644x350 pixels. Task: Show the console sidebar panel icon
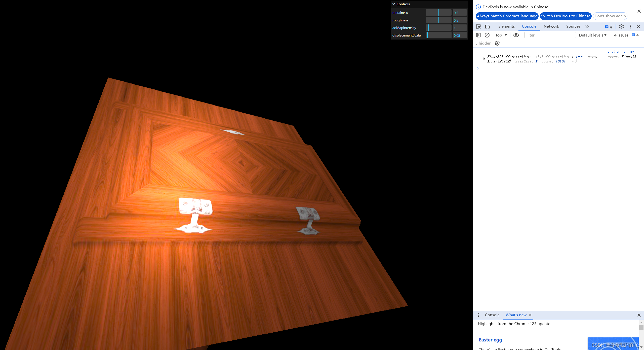click(478, 35)
